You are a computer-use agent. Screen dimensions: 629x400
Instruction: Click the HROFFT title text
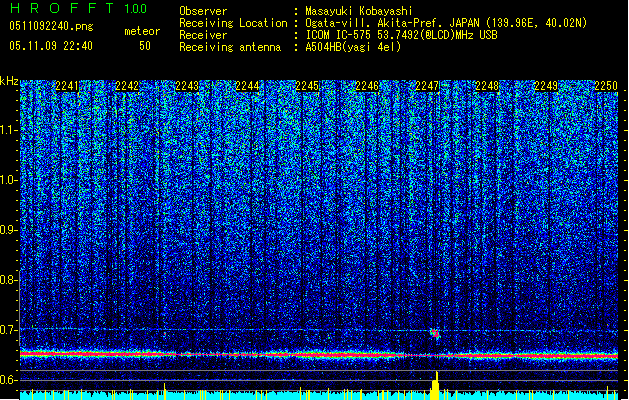pyautogui.click(x=62, y=8)
